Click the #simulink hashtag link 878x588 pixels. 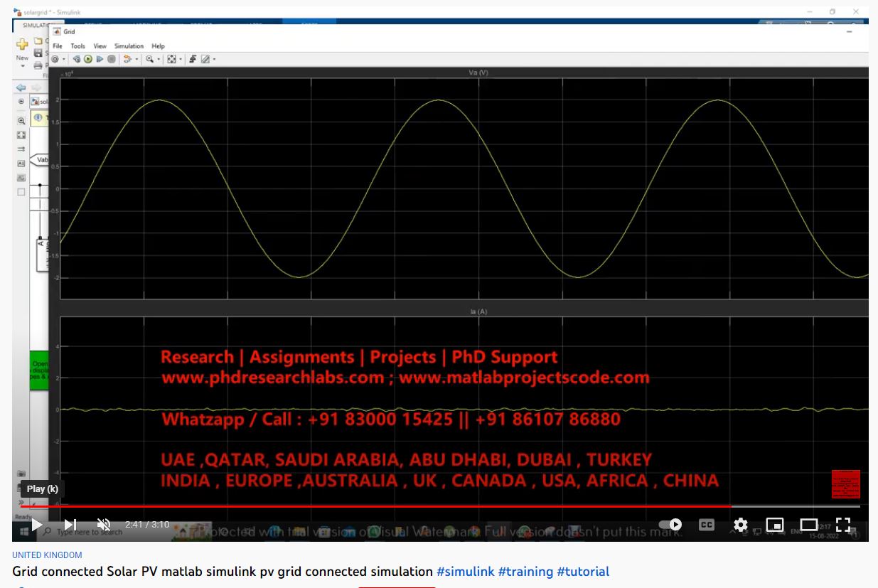tap(465, 572)
